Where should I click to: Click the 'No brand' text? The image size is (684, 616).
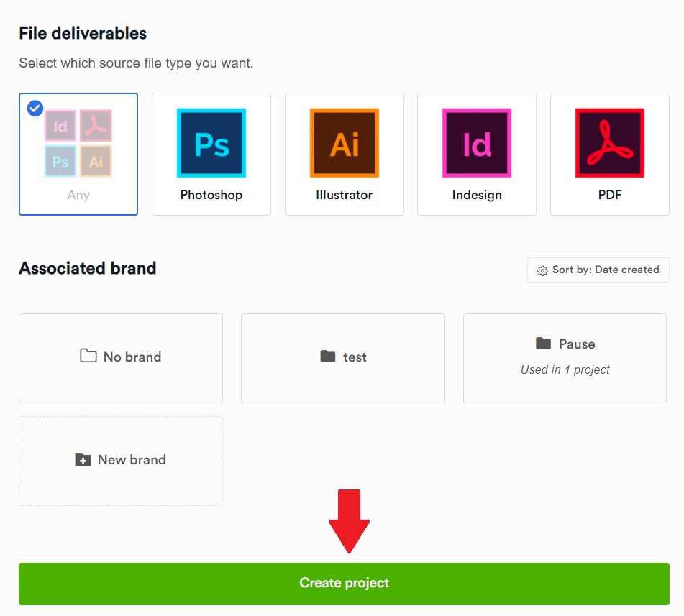(132, 357)
